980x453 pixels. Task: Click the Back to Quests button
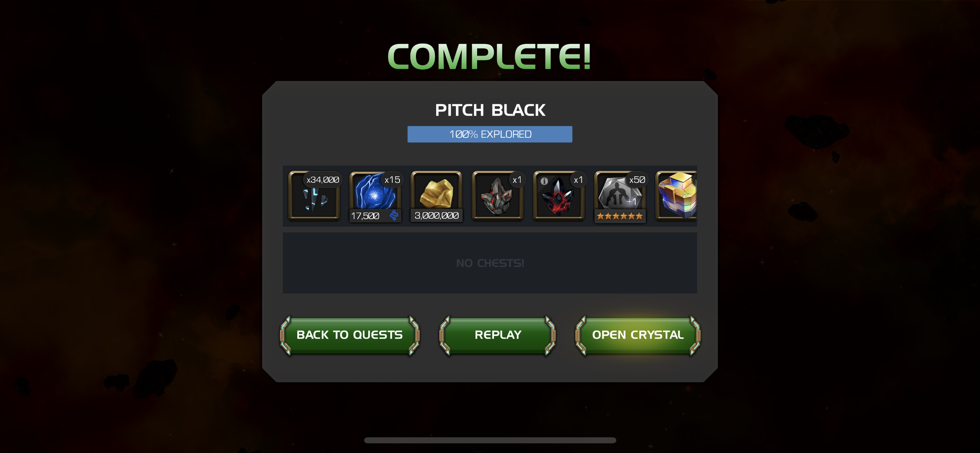pos(350,335)
